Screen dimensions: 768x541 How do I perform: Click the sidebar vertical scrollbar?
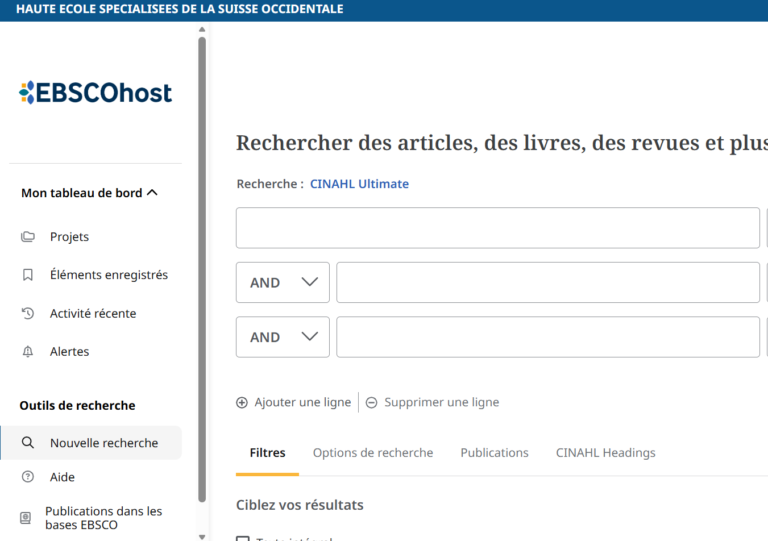202,270
